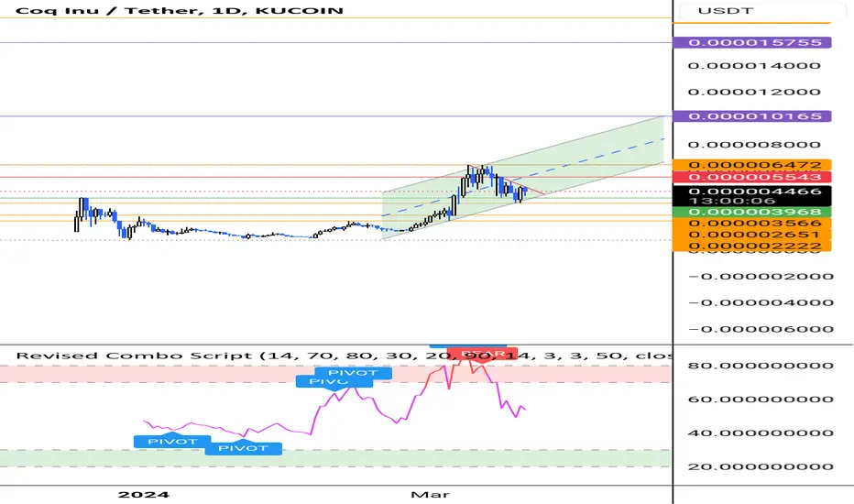Click the −0.000004000 axis value
Image resolution: width=854 pixels, height=504 pixels.
pos(761,302)
